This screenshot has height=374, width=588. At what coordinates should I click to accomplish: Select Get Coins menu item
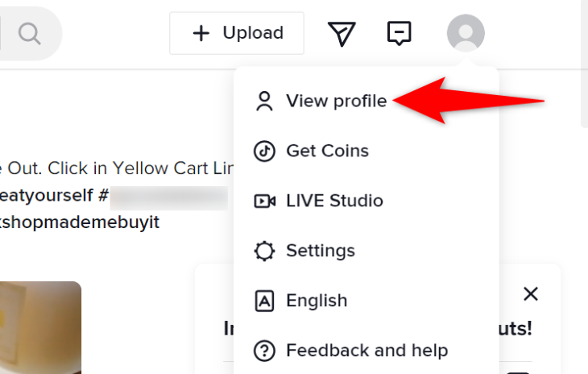327,151
